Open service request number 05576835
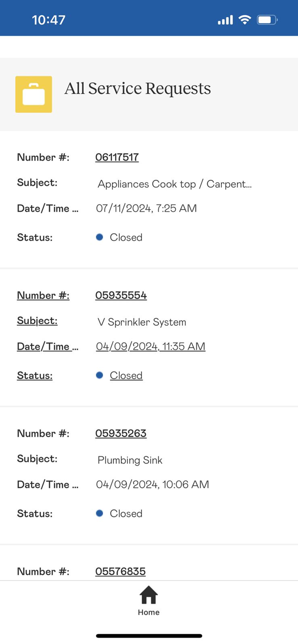298x644 pixels. pyautogui.click(x=120, y=571)
